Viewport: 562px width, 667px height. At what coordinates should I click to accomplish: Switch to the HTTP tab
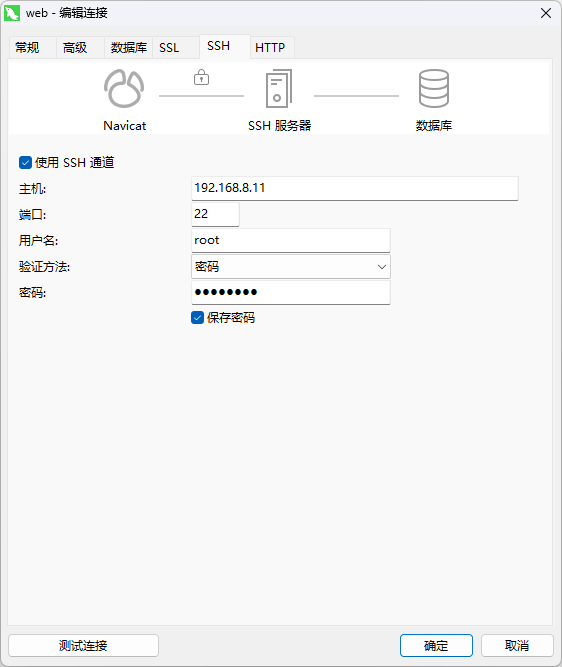click(272, 47)
